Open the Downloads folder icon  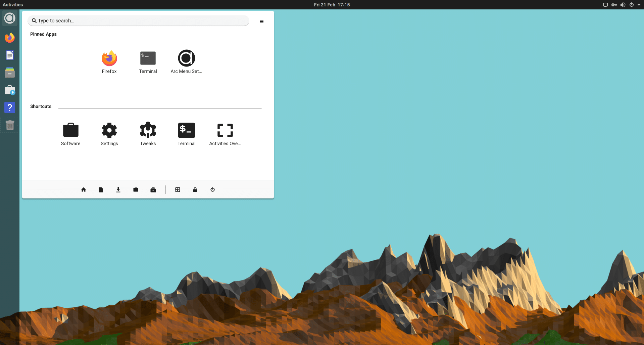coord(118,190)
